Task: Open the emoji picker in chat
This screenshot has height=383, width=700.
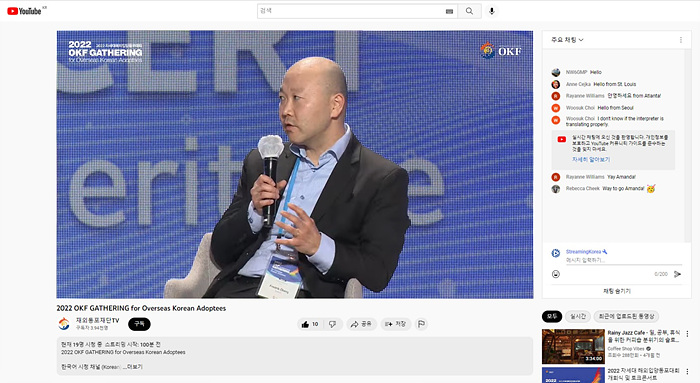Action: (x=556, y=274)
